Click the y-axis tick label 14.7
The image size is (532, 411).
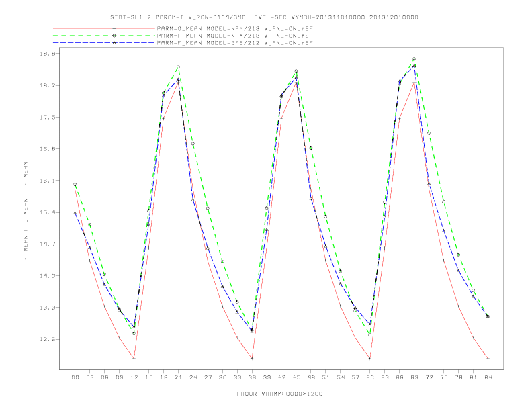pyautogui.click(x=48, y=244)
